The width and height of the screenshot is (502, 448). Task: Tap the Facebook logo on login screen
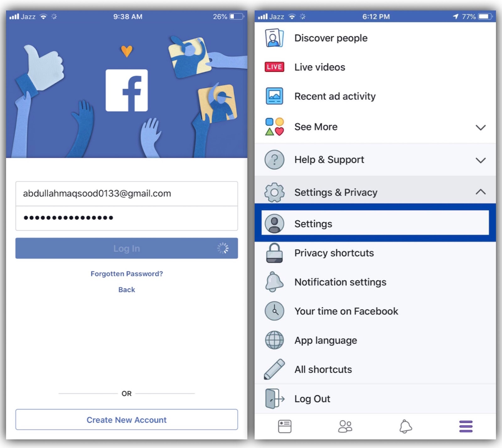(127, 90)
